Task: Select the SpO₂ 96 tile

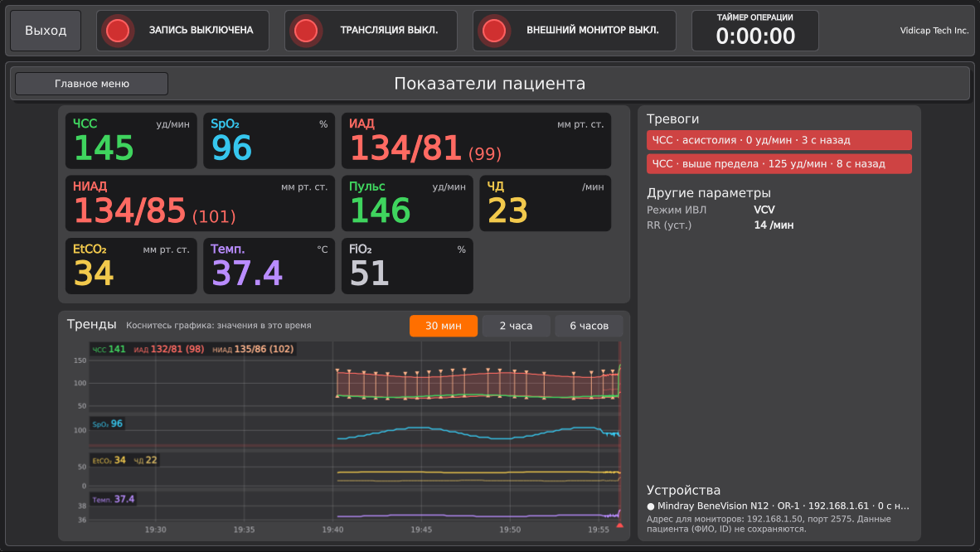Action: click(x=269, y=141)
